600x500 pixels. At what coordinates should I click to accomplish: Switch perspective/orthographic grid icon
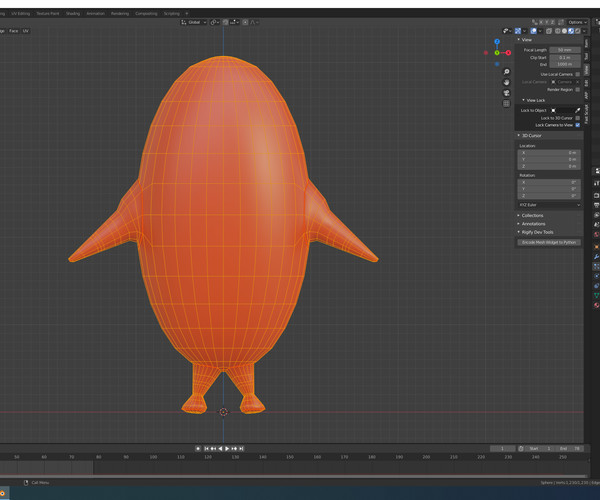pyautogui.click(x=507, y=103)
